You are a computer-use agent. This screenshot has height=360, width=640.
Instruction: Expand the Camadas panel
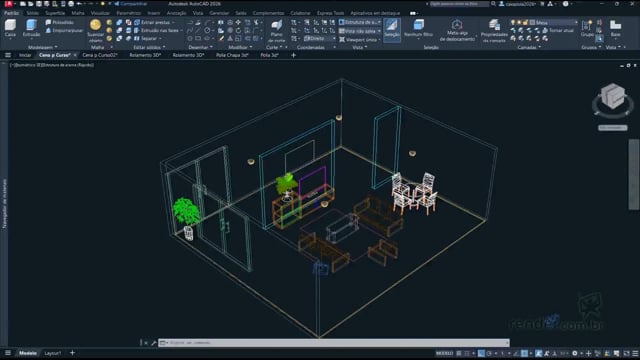tap(529, 47)
